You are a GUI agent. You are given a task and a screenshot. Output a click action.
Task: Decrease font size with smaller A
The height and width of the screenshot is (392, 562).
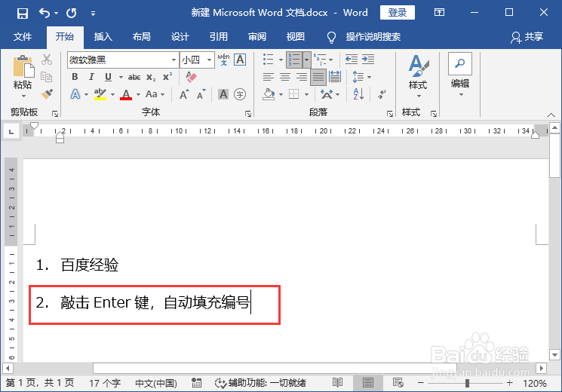coord(201,94)
